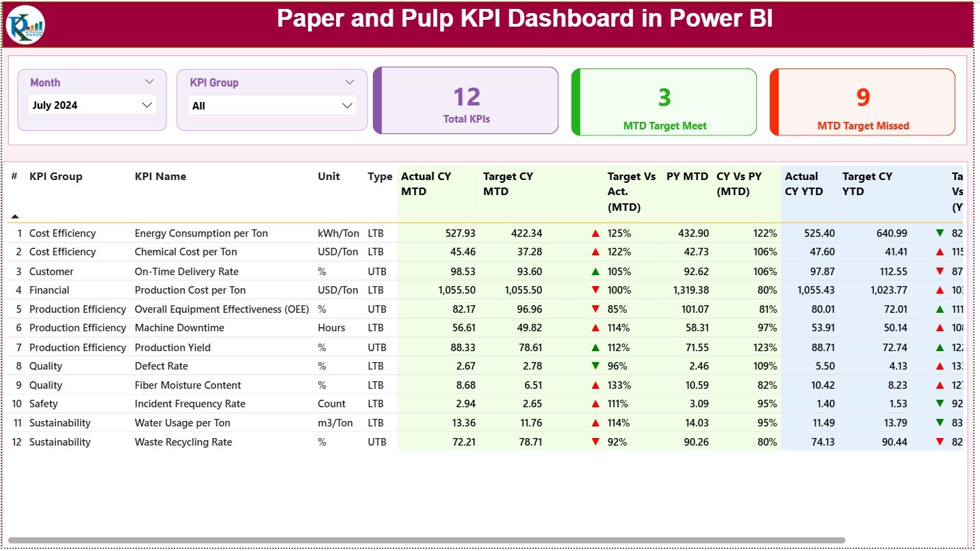Open the KPI Group combo box showing All

[272, 105]
